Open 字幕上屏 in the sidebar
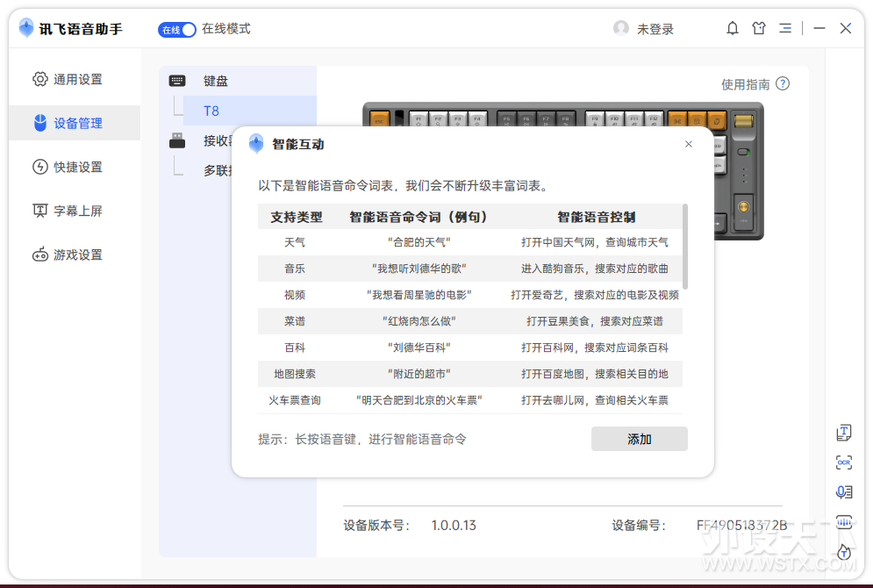 point(75,211)
